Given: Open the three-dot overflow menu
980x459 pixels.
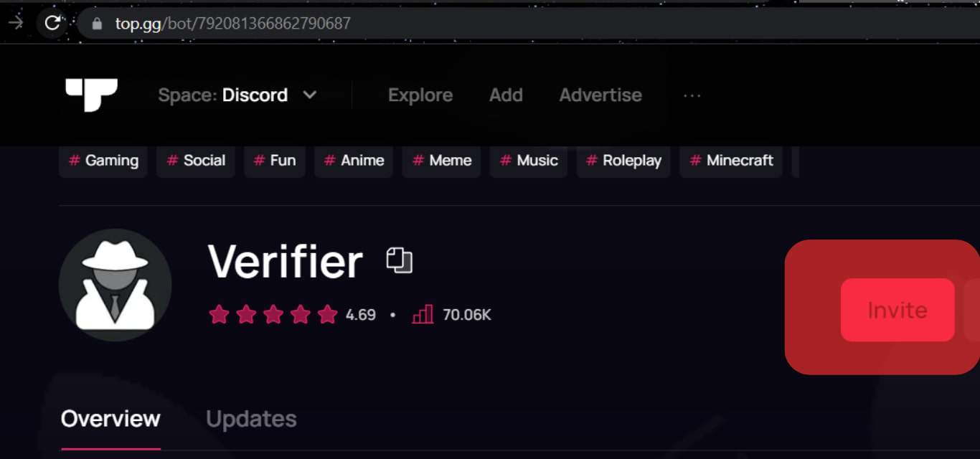Looking at the screenshot, I should click(x=692, y=94).
